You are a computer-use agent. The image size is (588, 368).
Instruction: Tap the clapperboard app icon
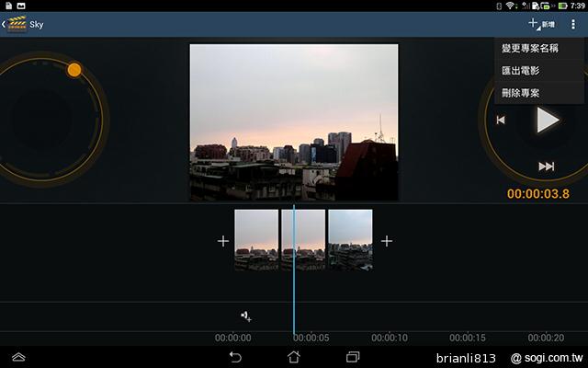click(17, 24)
